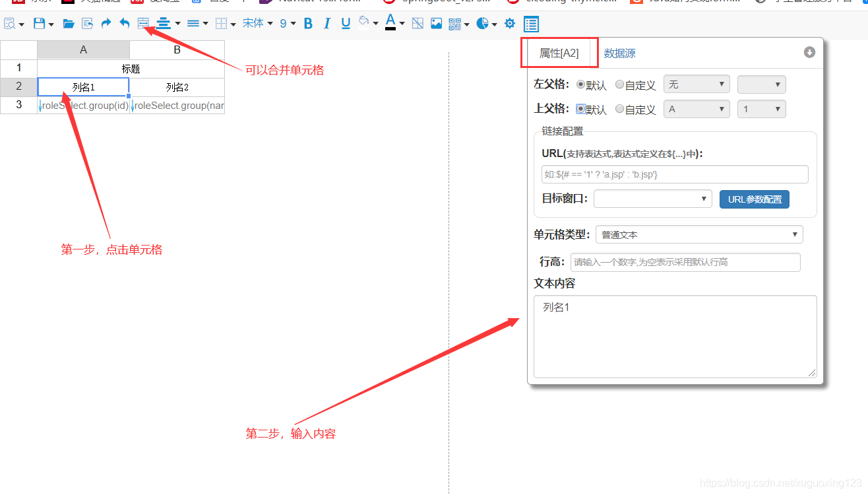Image resolution: width=868 pixels, height=495 pixels.
Task: Switch to 数据源 tab
Action: (620, 53)
